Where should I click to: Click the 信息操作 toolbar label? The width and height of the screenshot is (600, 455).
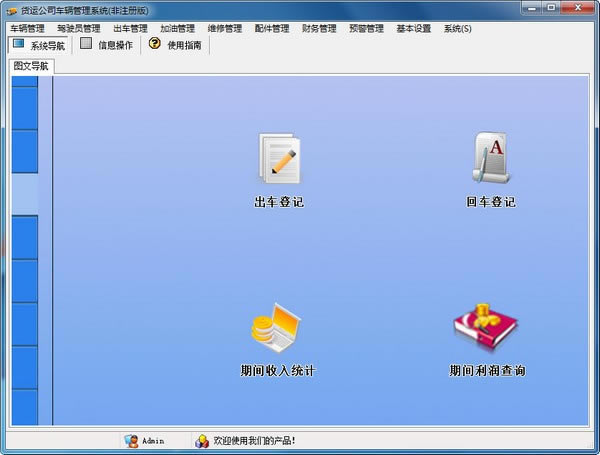(x=116, y=45)
